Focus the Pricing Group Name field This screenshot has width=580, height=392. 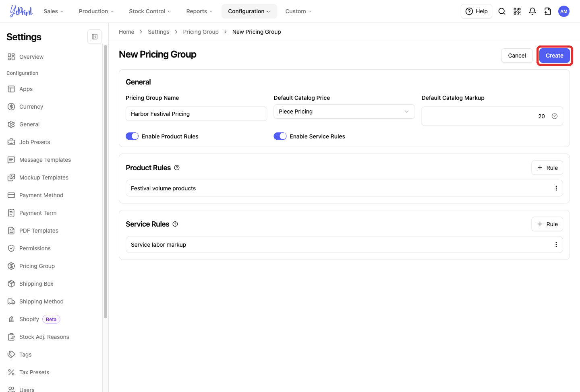pyautogui.click(x=196, y=114)
